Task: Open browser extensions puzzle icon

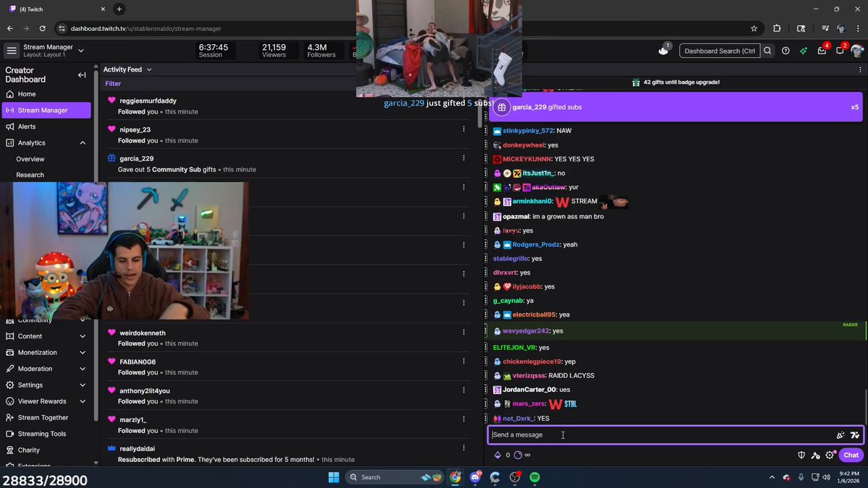Action: click(x=777, y=28)
